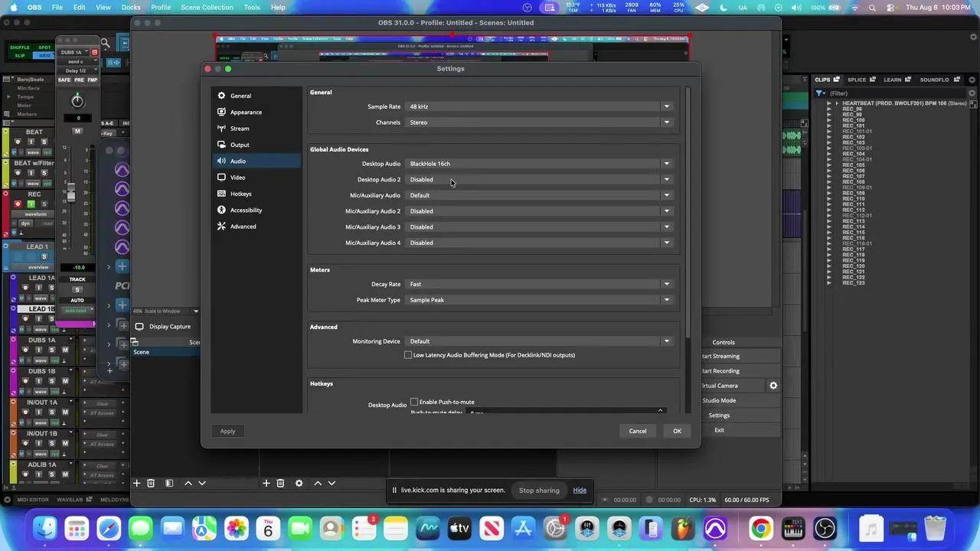Screen dimensions: 980x551
Task: Open the Mic/Auxiliary Audio dropdown
Action: (540, 195)
